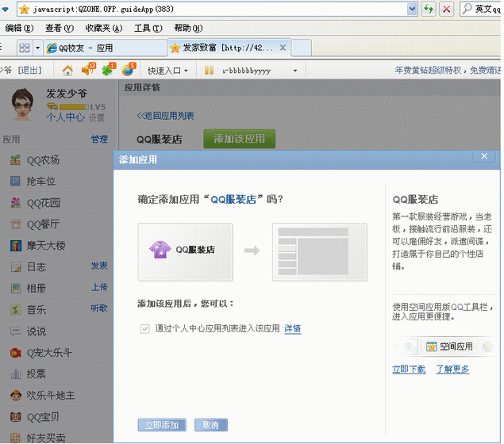Click the search magnifier icon
The height and width of the screenshot is (444, 504).
point(467,9)
